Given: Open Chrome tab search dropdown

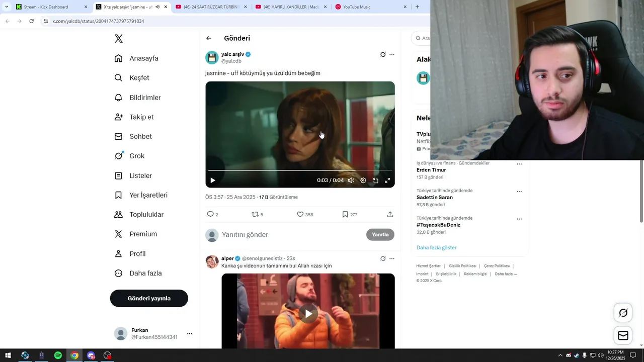Looking at the screenshot, I should coord(7,7).
